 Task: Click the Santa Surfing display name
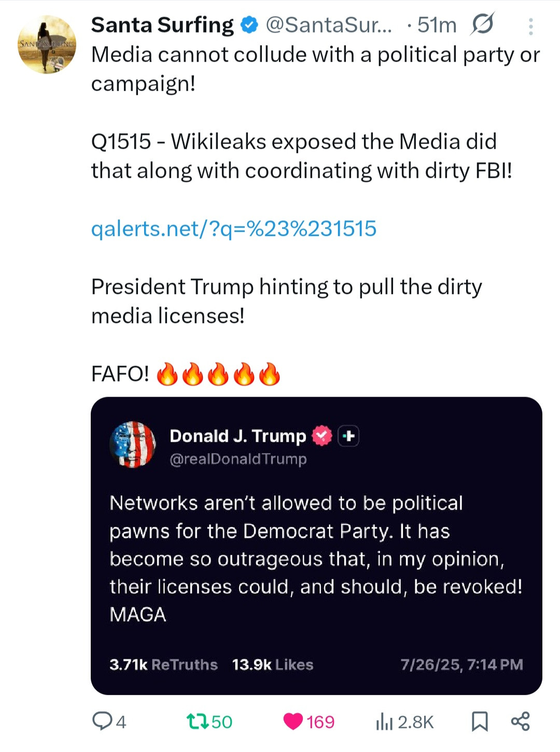click(x=162, y=25)
